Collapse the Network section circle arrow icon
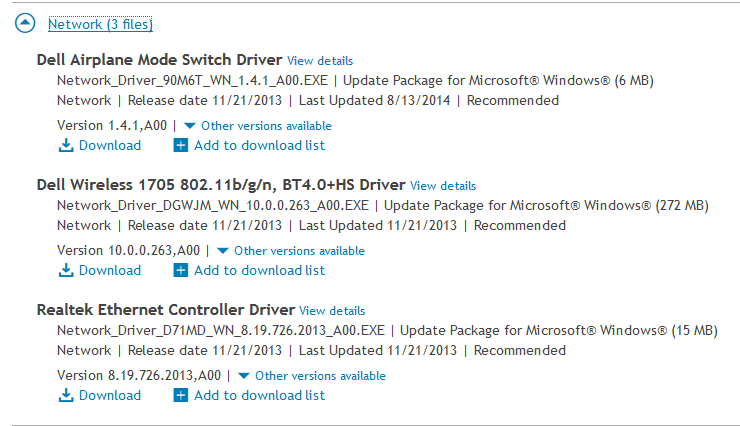 pos(25,23)
